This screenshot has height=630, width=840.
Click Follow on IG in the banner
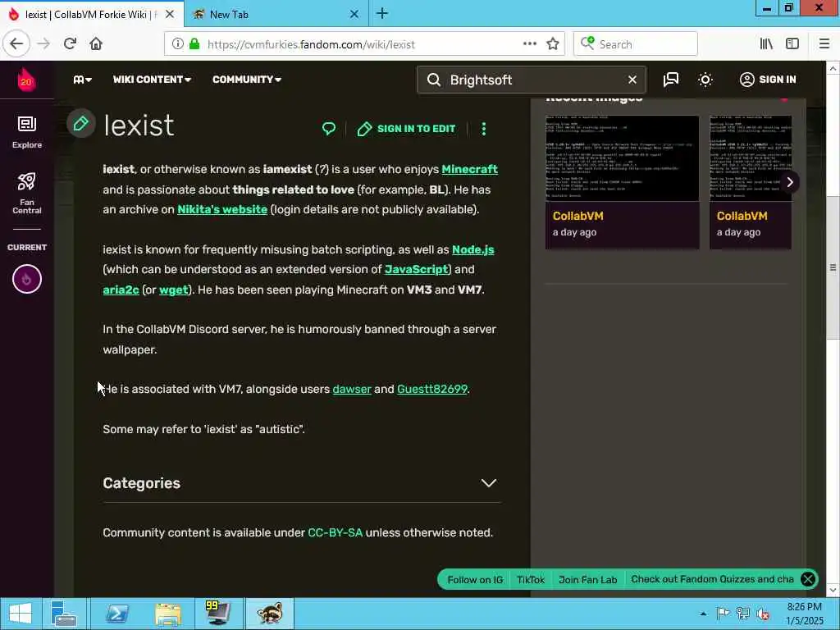[x=475, y=580]
